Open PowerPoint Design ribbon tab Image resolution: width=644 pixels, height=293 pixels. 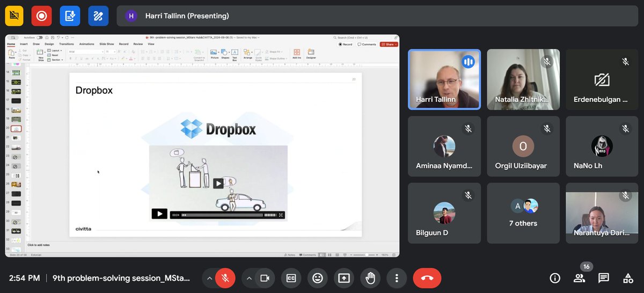[49, 44]
